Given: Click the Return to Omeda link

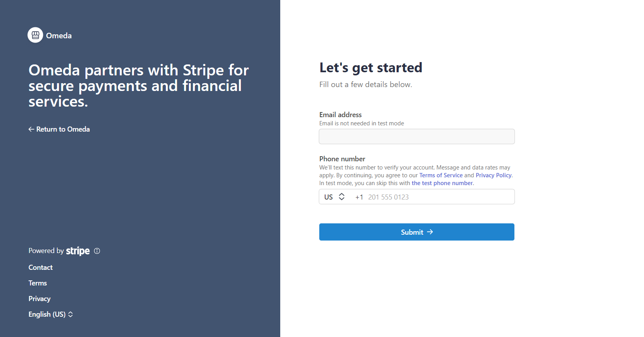Looking at the screenshot, I should click(63, 129).
